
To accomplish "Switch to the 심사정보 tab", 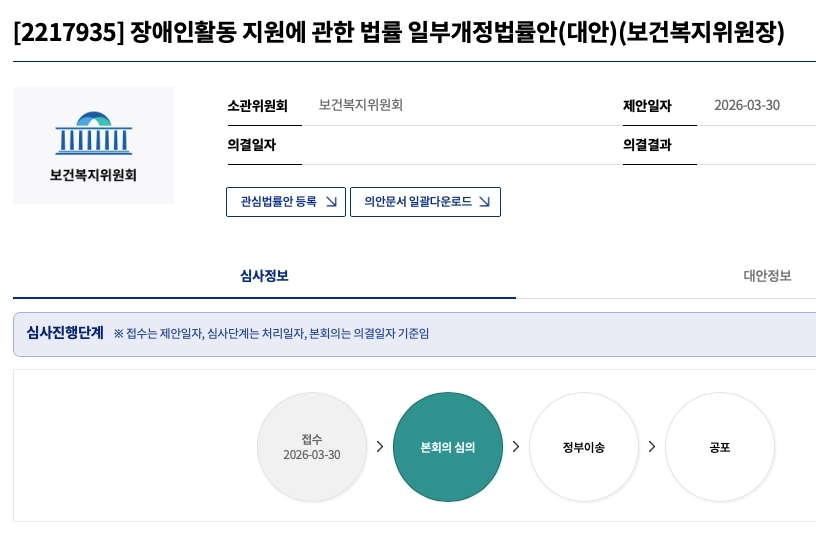I will pyautogui.click(x=264, y=276).
